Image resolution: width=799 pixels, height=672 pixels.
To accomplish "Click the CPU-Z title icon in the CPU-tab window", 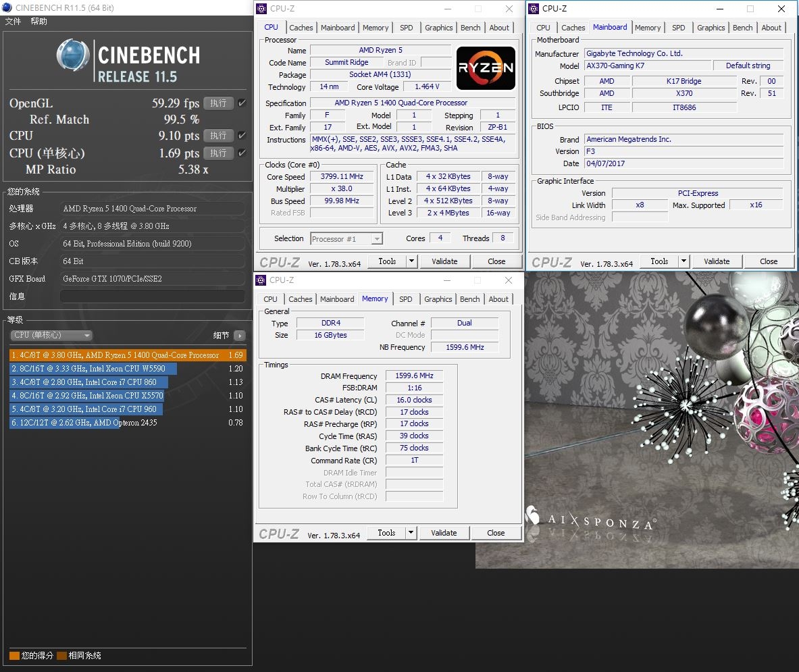I will tap(261, 9).
